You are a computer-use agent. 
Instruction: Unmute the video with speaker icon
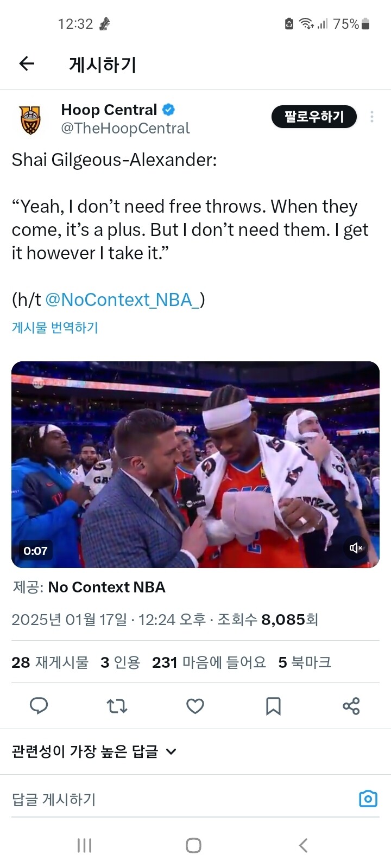[356, 548]
